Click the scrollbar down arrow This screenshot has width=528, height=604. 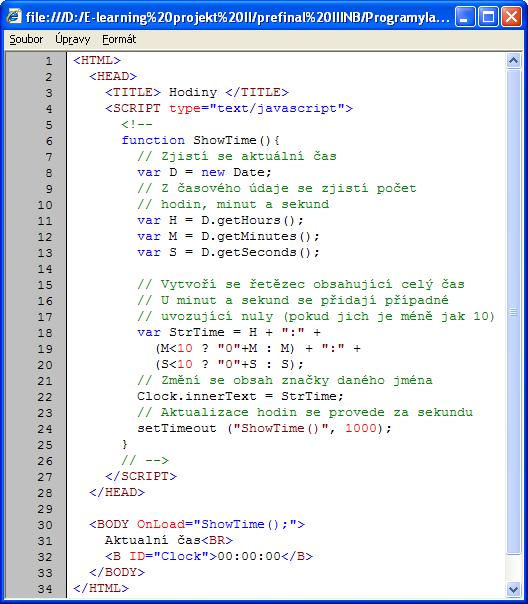[x=513, y=589]
